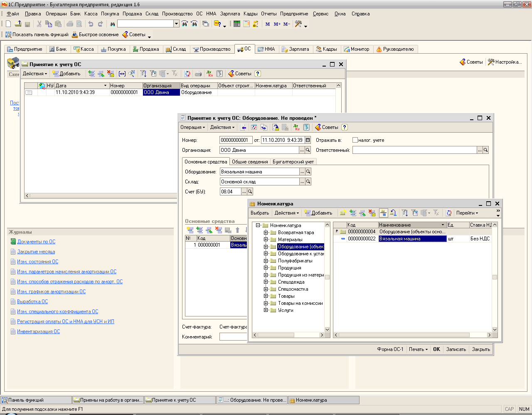Switch to the Руководителю panel tab

[395, 49]
